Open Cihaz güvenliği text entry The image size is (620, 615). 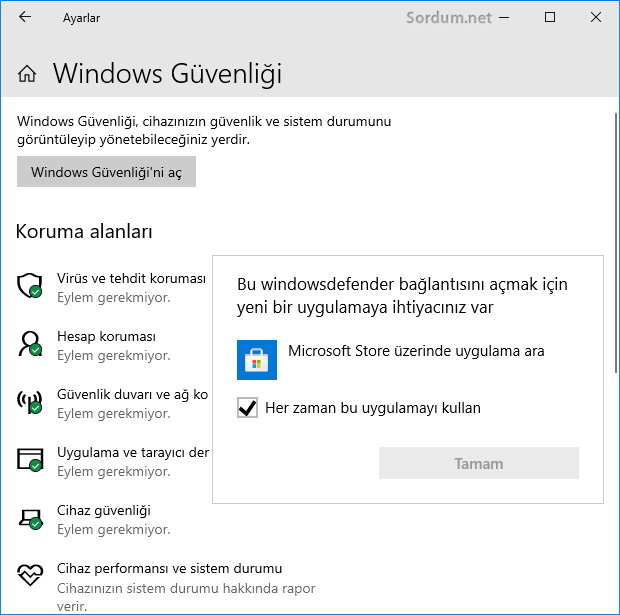pyautogui.click(x=104, y=511)
